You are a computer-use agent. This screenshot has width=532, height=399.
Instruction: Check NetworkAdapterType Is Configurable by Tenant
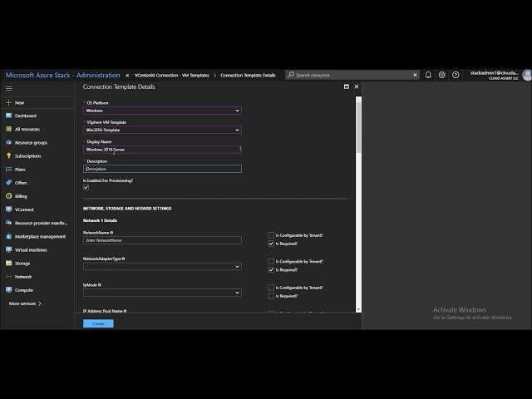point(271,261)
